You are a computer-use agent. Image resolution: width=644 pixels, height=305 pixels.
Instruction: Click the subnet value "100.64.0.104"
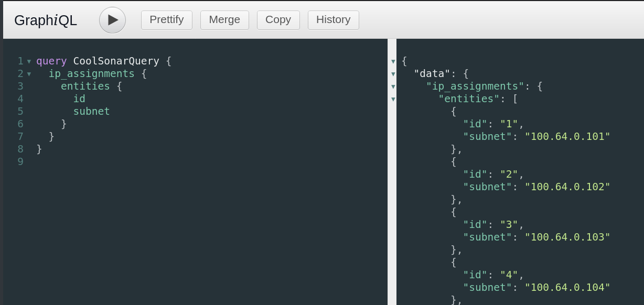(567, 287)
